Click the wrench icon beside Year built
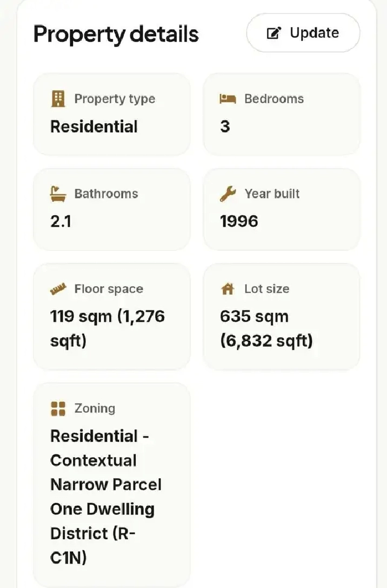 point(228,194)
